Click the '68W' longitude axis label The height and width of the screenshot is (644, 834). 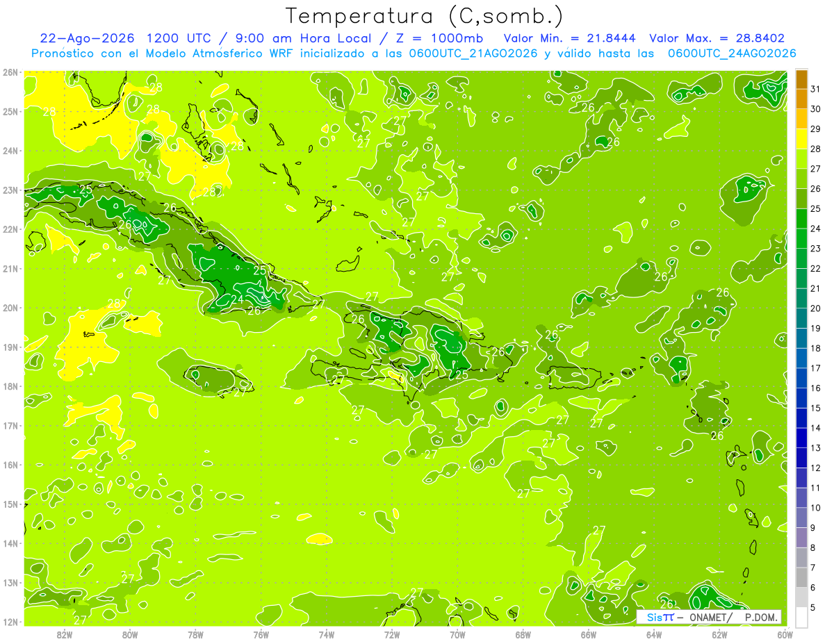[523, 634]
